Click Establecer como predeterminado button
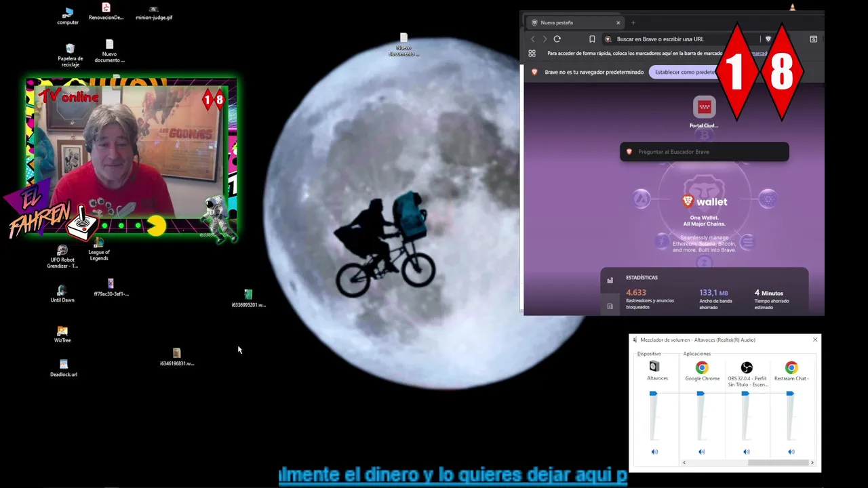 point(684,72)
